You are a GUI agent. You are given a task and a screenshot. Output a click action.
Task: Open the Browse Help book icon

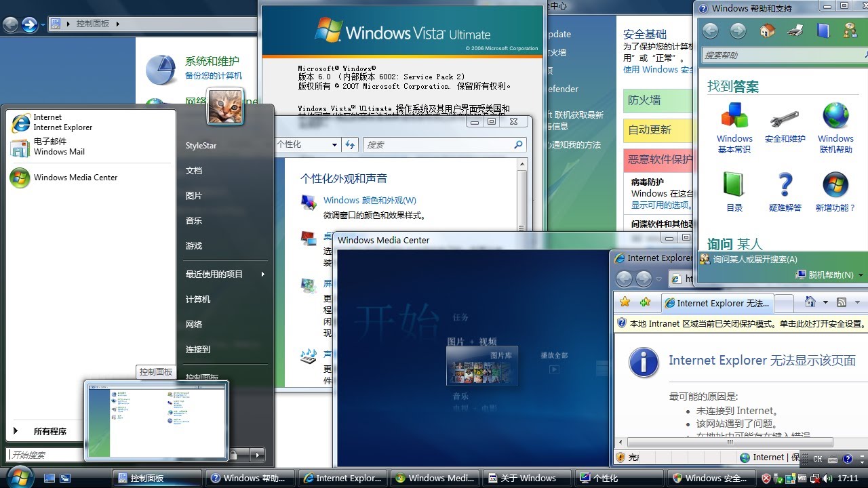[x=823, y=30]
